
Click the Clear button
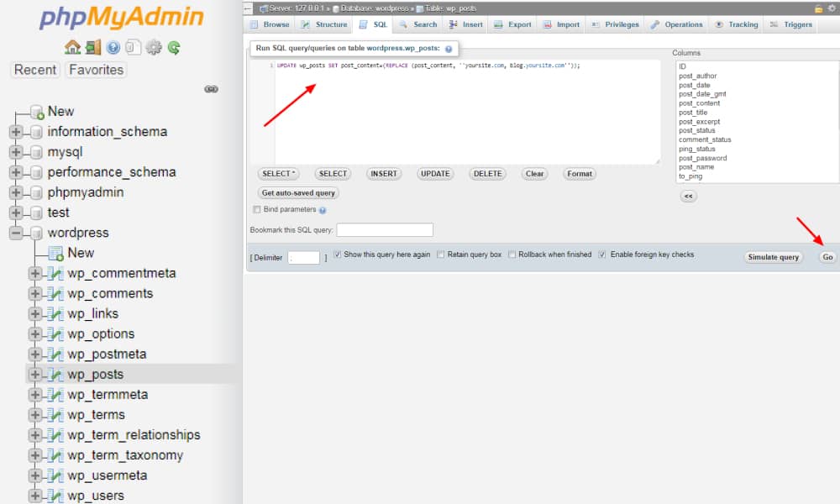(x=534, y=174)
